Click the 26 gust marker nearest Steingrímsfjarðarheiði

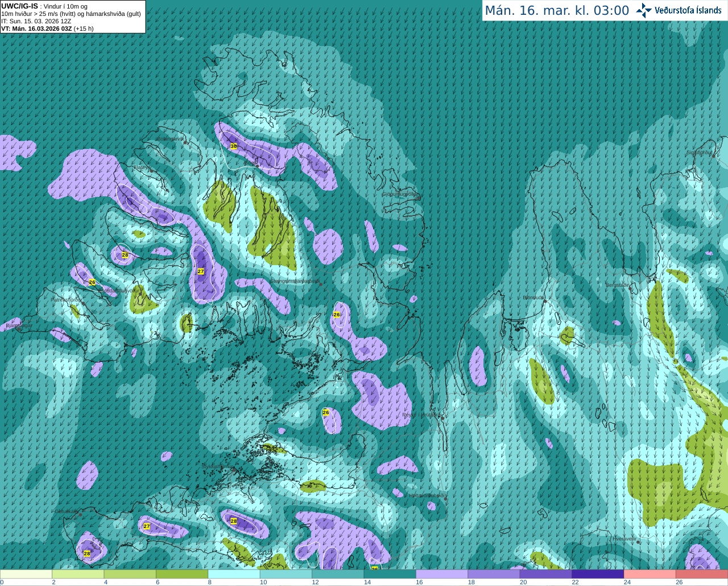(x=337, y=315)
